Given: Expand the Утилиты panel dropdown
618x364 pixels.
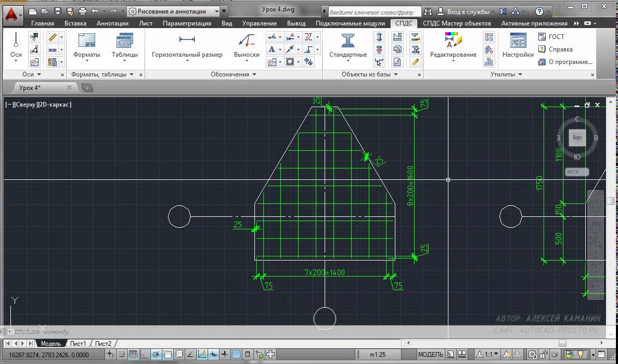Looking at the screenshot, I should 507,74.
